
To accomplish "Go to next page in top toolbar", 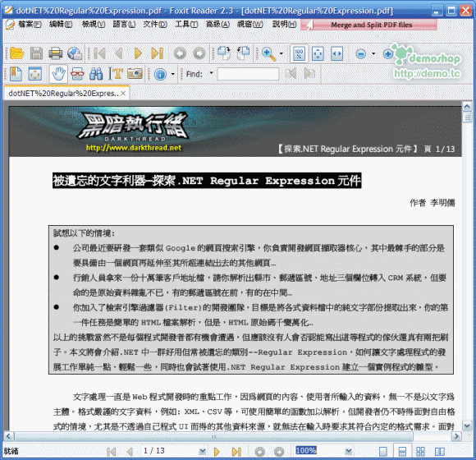I will (138, 53).
